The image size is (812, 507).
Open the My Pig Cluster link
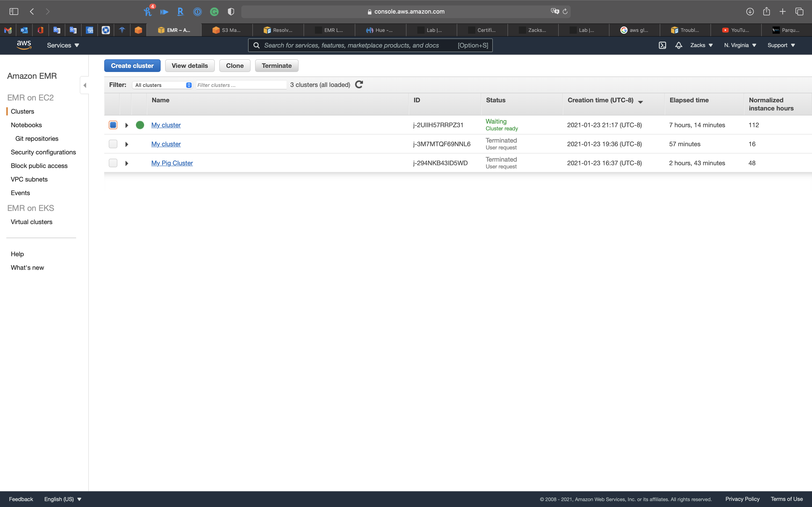click(x=172, y=163)
